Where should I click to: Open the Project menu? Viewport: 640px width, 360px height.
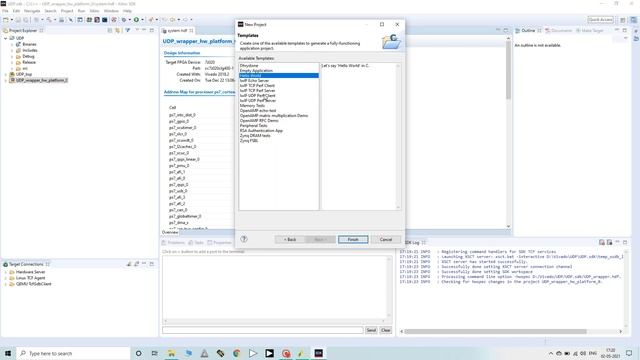click(x=67, y=11)
